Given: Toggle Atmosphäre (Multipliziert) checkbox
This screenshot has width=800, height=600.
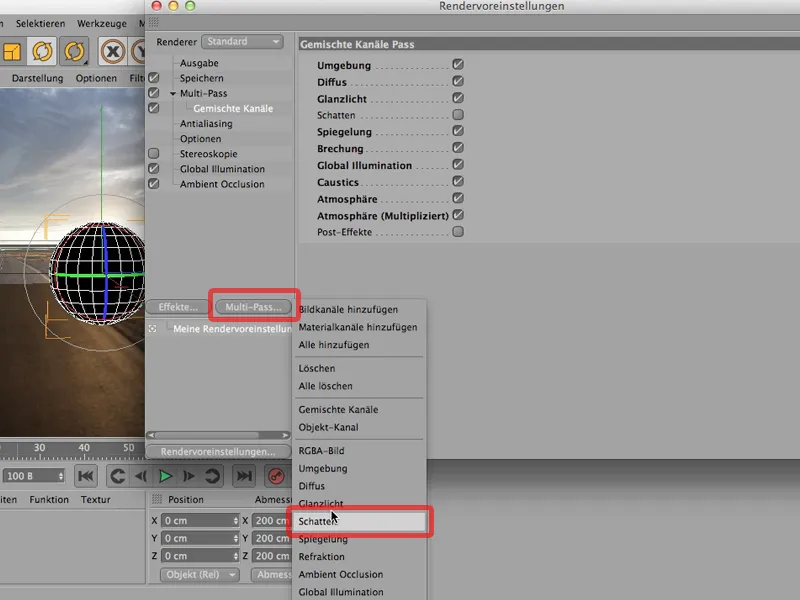Looking at the screenshot, I should 458,215.
